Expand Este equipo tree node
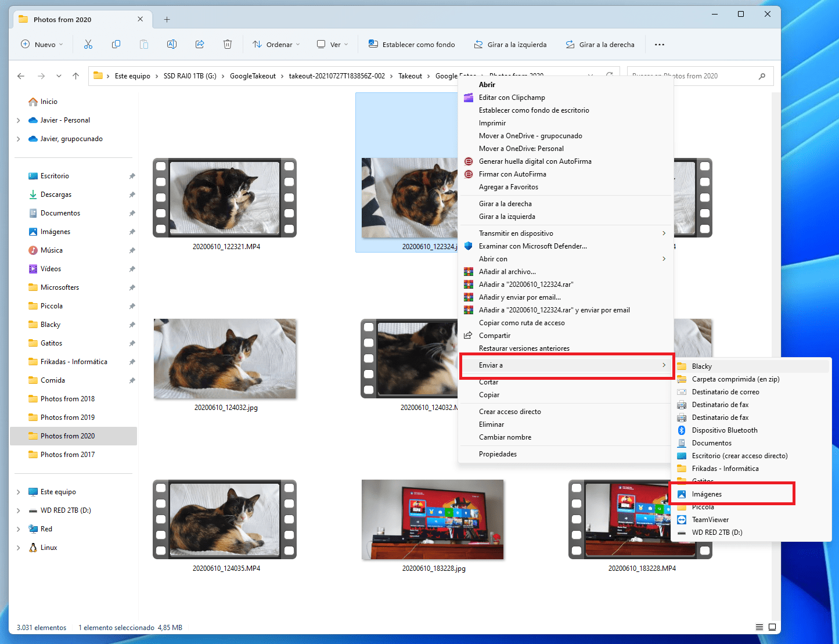The image size is (839, 644). point(18,492)
